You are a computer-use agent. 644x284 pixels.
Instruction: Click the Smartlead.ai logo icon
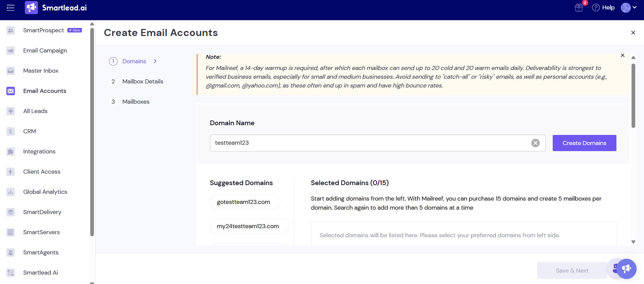pos(31,7)
